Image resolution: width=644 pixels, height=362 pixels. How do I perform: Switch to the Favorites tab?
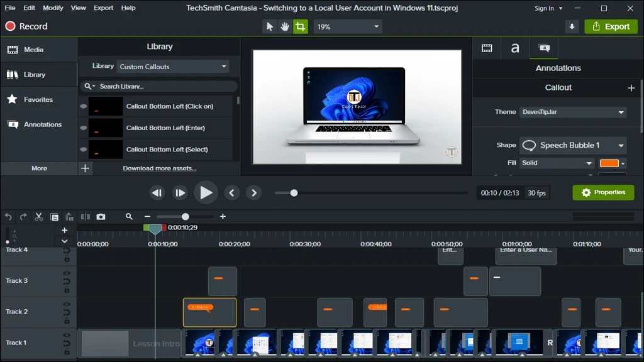click(38, 99)
